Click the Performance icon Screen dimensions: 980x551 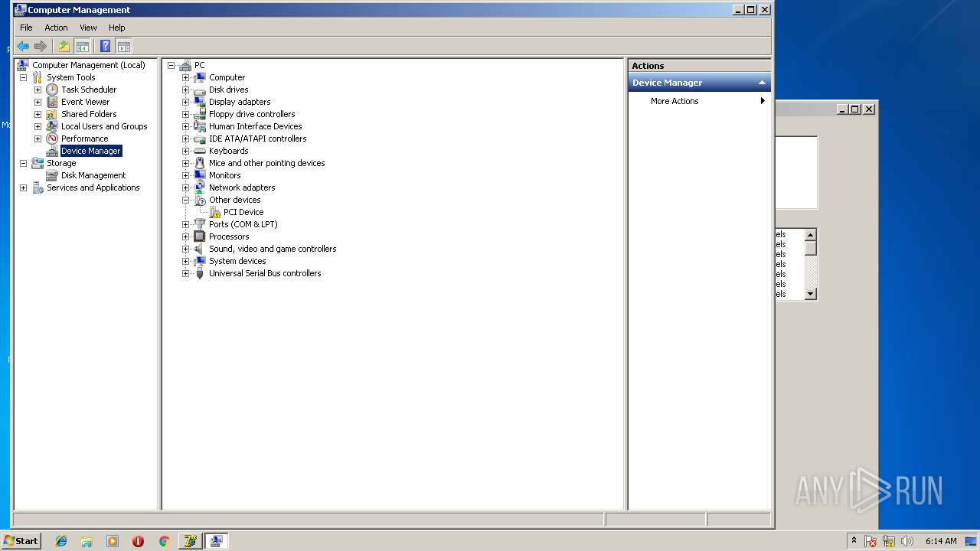coord(52,139)
